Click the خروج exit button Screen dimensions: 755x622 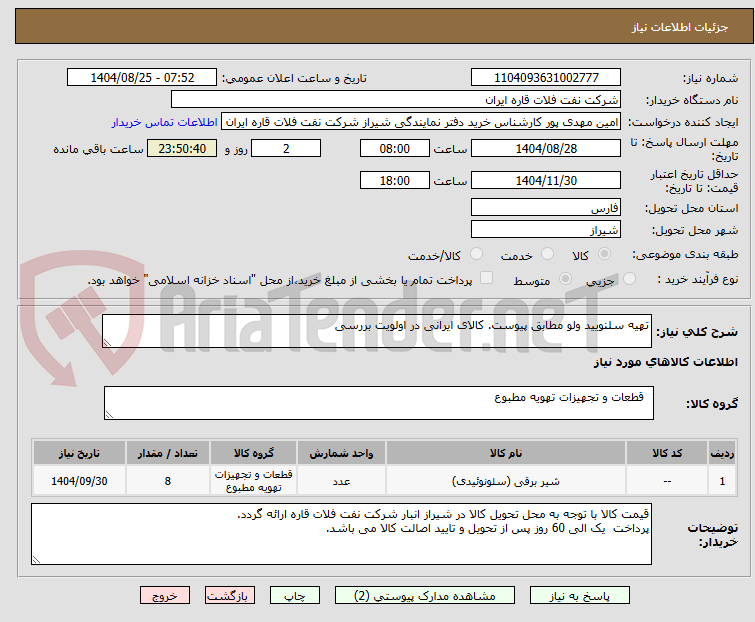[x=165, y=596]
